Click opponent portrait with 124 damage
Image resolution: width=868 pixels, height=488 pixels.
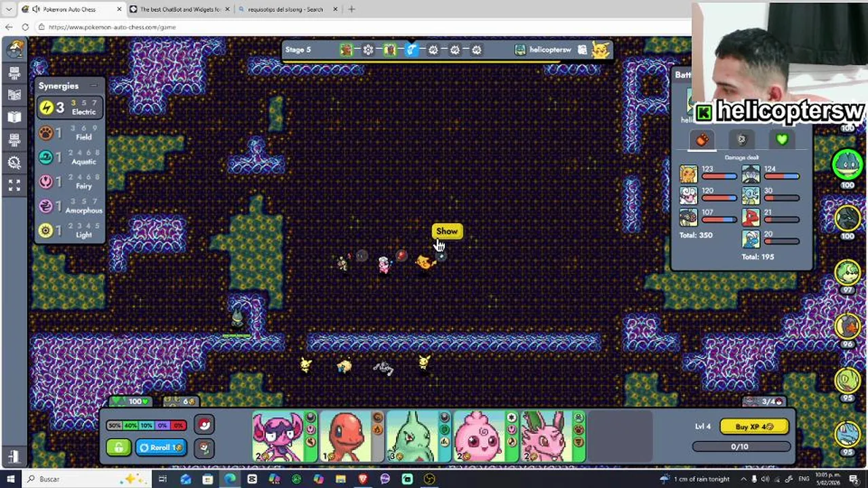pyautogui.click(x=750, y=174)
